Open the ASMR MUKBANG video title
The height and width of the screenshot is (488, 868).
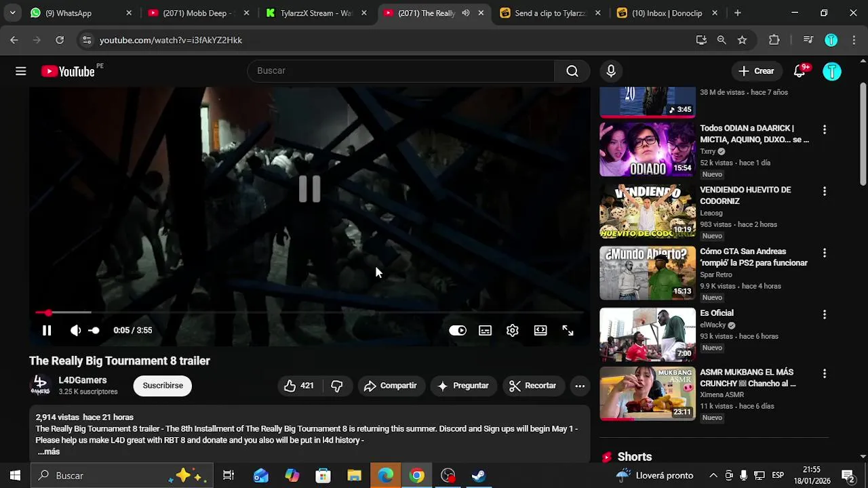(x=747, y=378)
